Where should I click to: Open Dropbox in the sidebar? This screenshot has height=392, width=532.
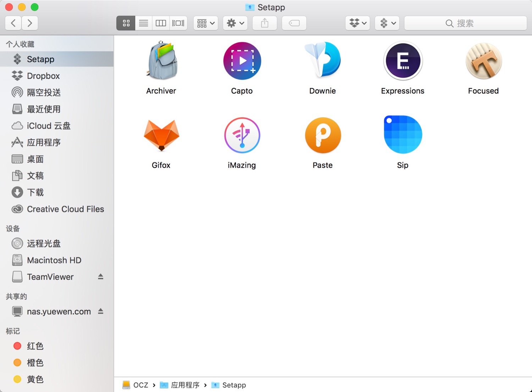(43, 76)
